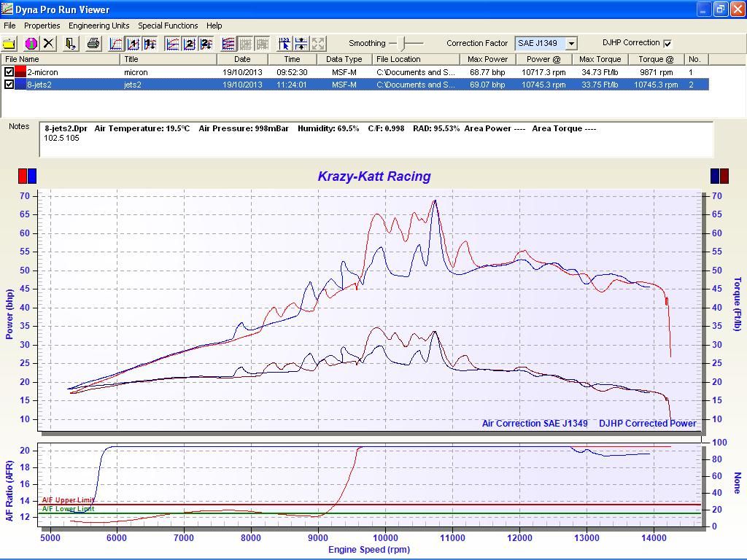The height and width of the screenshot is (560, 747).
Task: Adjust the Smoothing slider handle
Action: tap(403, 43)
